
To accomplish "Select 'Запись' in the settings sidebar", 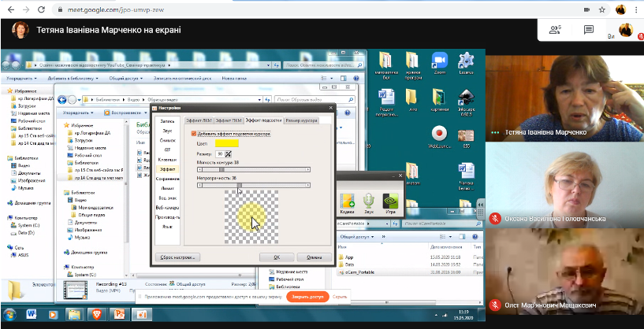I will click(x=167, y=121).
